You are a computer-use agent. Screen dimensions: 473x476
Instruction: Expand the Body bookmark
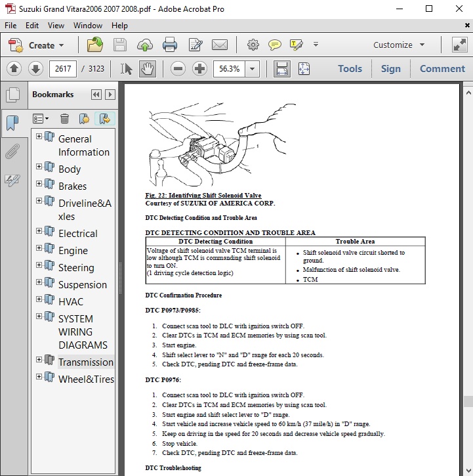pos(39,166)
